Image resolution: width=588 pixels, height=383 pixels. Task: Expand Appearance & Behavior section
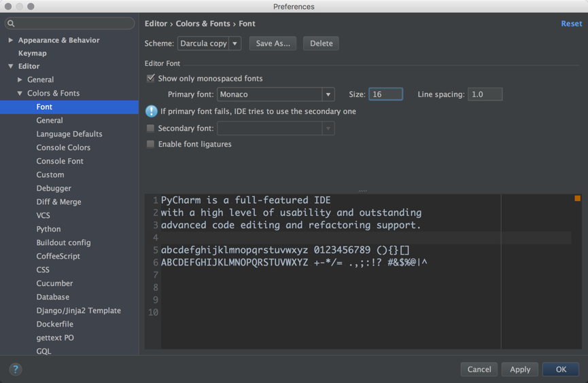(10, 40)
